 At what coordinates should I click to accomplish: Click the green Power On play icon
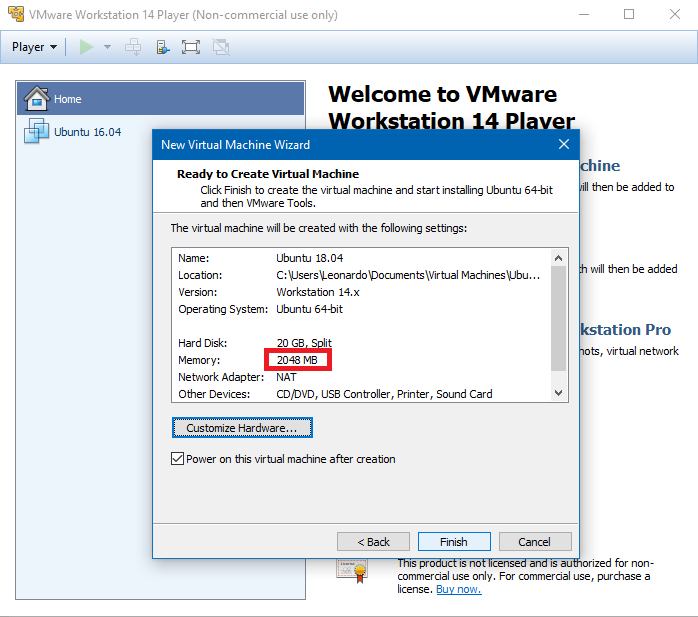tap(86, 47)
